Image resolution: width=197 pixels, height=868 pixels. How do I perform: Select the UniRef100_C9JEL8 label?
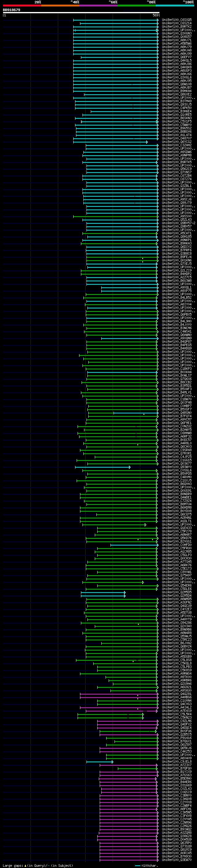[177, 761]
